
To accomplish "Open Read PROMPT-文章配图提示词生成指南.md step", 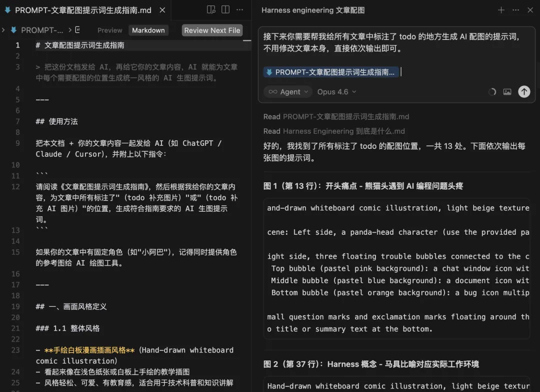I will point(336,116).
